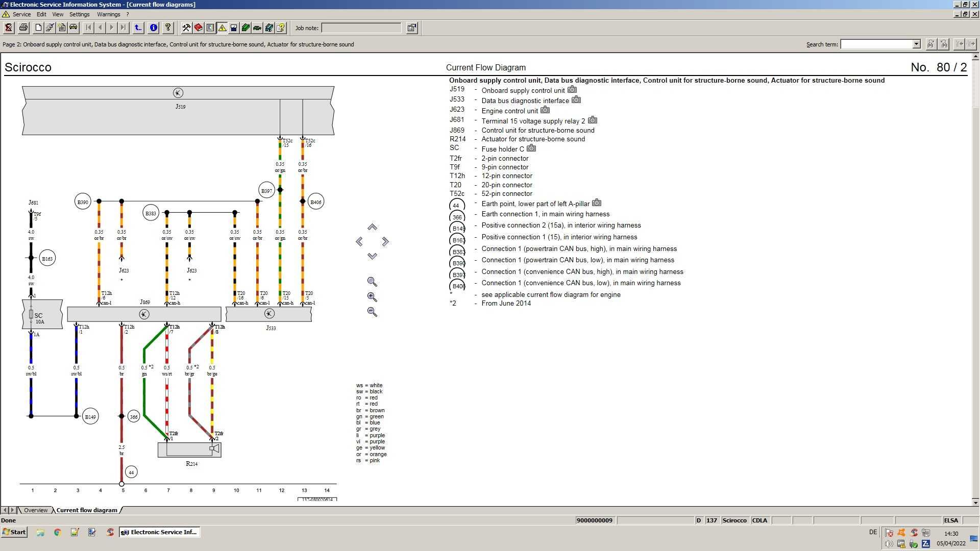Open camera image for Fuse holder C
Viewport: 980px width, 551px height.
coord(531,148)
